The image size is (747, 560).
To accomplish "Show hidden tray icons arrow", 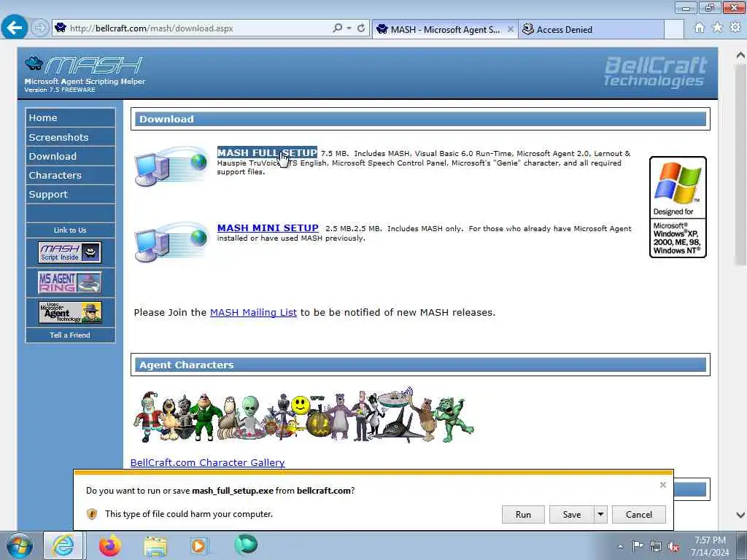I will (x=620, y=546).
